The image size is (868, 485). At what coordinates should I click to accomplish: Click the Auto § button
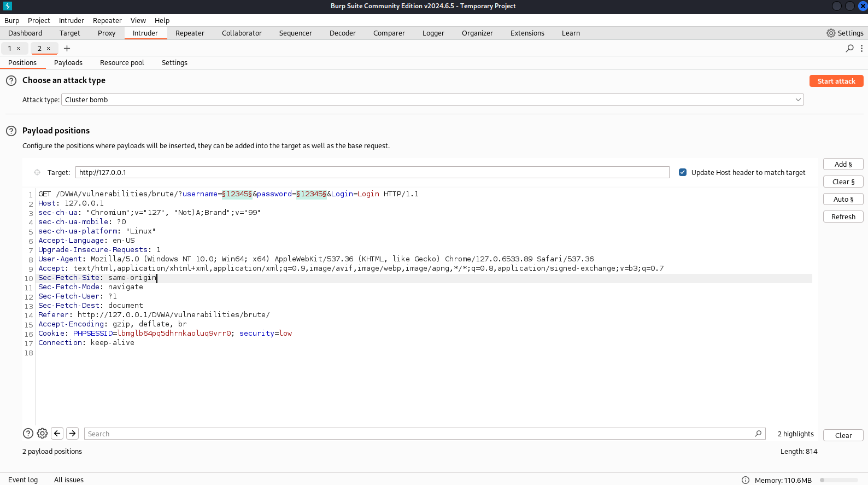pyautogui.click(x=843, y=199)
